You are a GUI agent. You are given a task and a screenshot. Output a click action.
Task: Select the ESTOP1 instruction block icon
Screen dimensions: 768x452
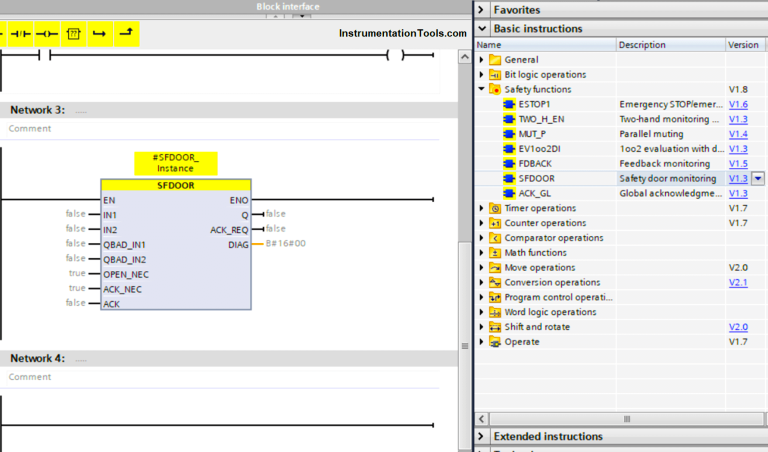(509, 104)
